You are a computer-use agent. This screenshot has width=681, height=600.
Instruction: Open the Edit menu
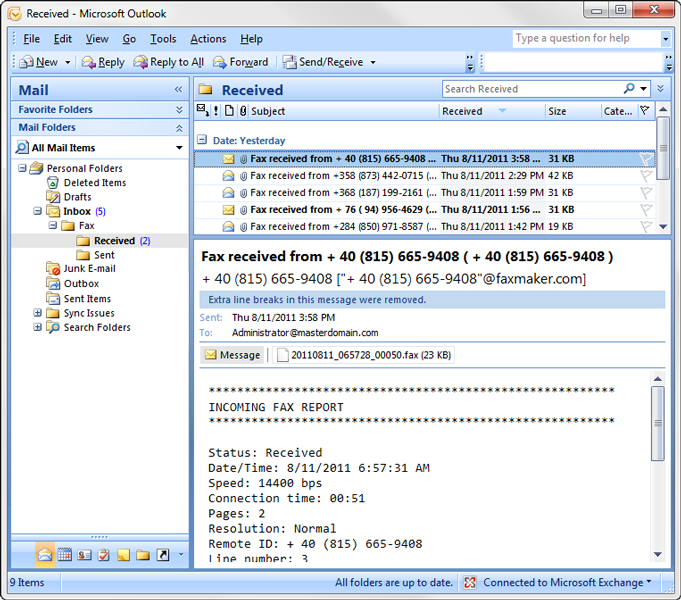point(63,39)
